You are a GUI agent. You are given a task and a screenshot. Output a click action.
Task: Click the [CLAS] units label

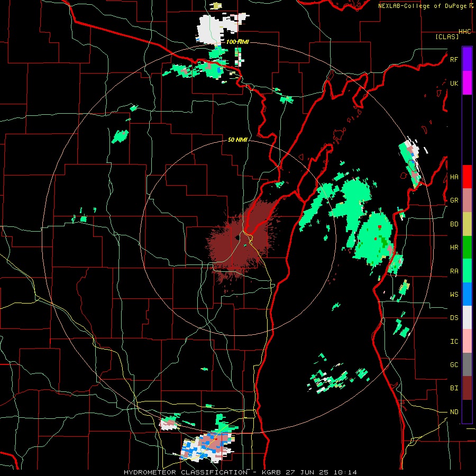[447, 36]
